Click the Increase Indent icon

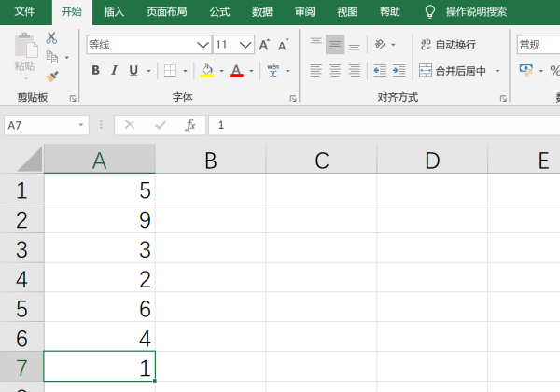[399, 71]
